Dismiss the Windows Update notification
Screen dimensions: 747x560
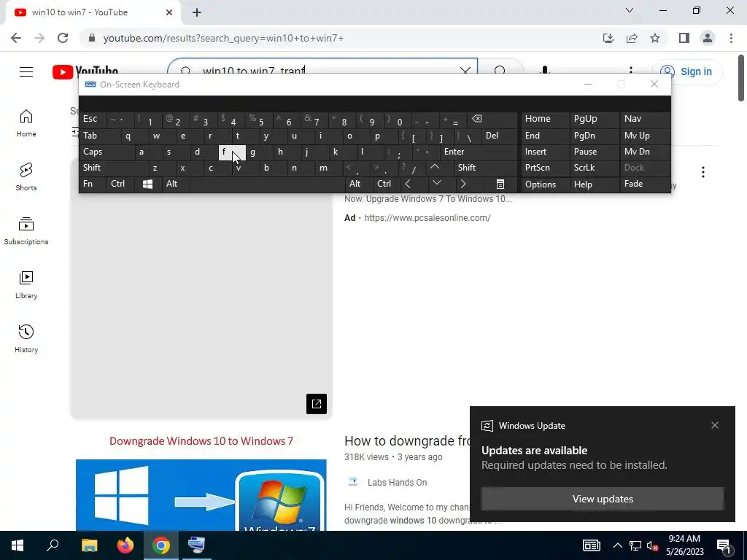[715, 425]
